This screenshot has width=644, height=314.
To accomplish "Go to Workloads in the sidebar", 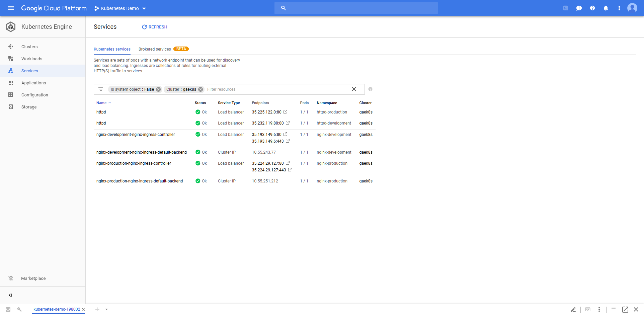I will 32,59.
